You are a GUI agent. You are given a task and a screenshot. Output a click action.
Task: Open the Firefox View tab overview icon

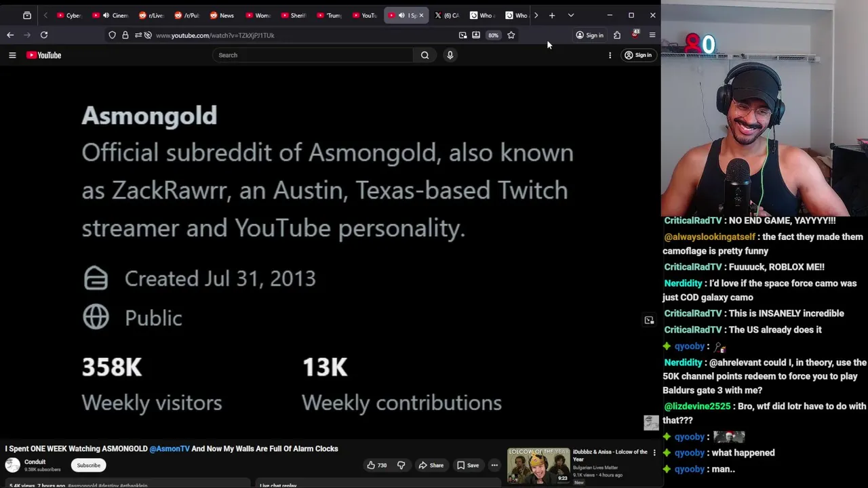26,15
